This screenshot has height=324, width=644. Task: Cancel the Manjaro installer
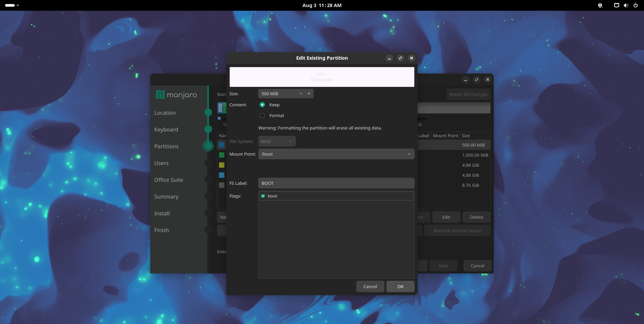[x=477, y=266]
